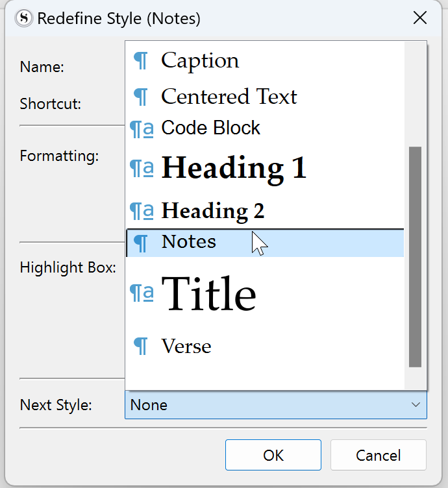The image size is (448, 488).
Task: Select the Verse style name
Action: tap(186, 347)
